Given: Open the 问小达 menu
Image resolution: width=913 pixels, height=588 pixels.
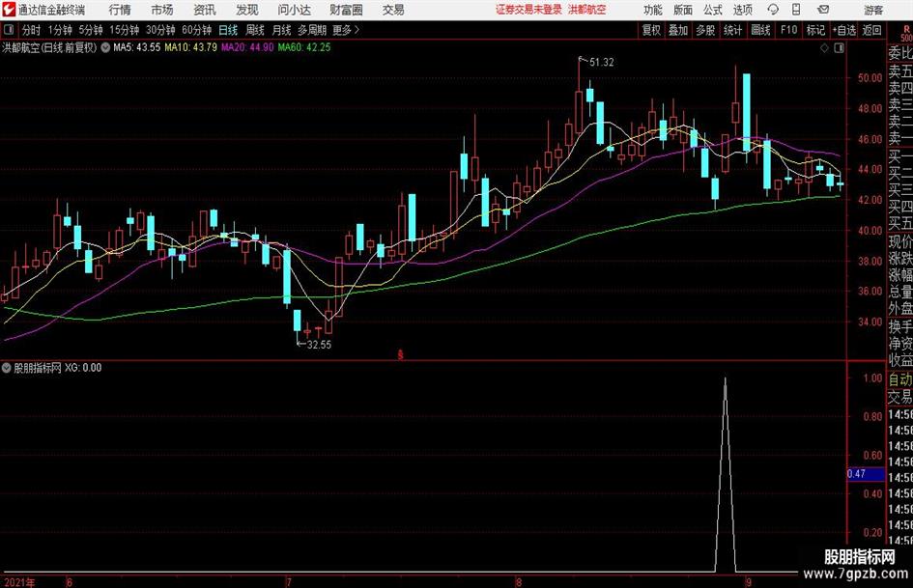Looking at the screenshot, I should (294, 10).
